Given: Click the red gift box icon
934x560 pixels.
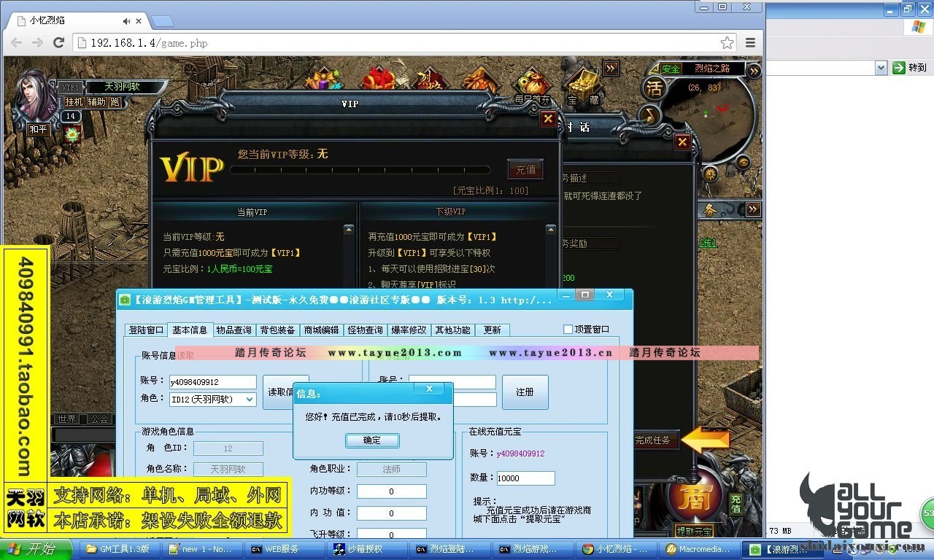Looking at the screenshot, I should click(378, 79).
